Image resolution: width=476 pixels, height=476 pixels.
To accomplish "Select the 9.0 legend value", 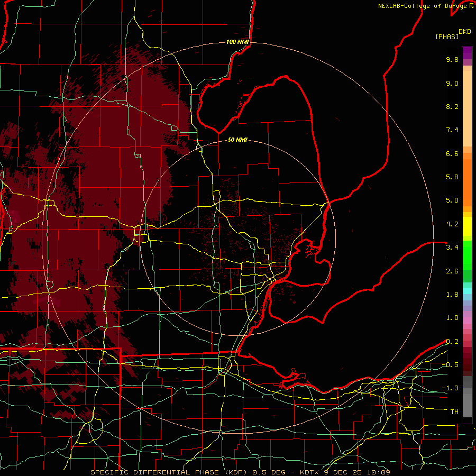I will (x=452, y=83).
